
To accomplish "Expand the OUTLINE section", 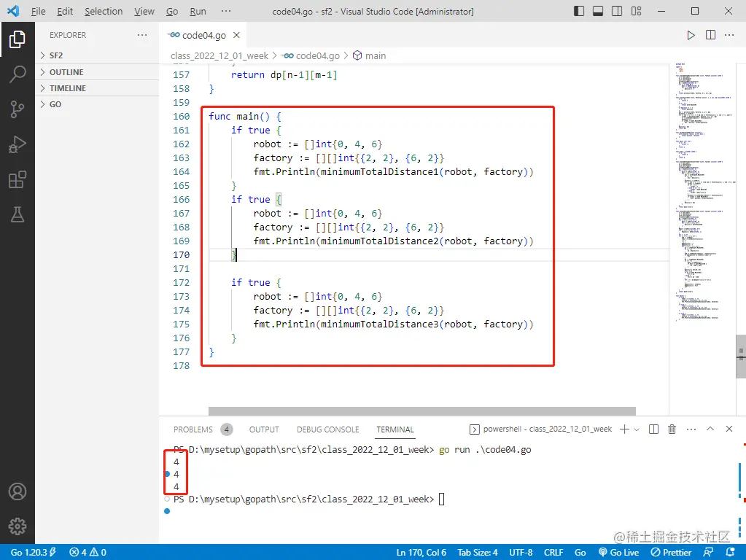I will tap(98, 72).
